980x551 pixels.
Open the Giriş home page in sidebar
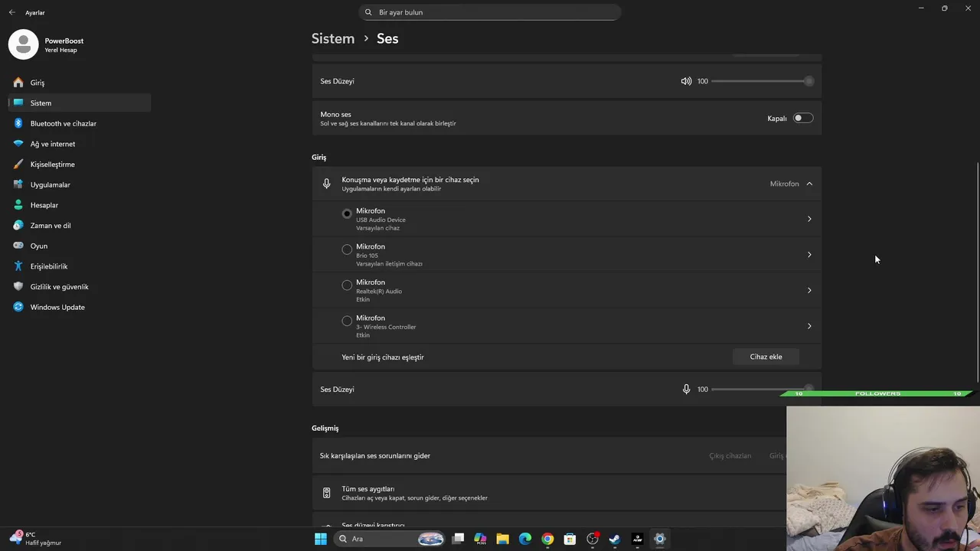pyautogui.click(x=80, y=83)
